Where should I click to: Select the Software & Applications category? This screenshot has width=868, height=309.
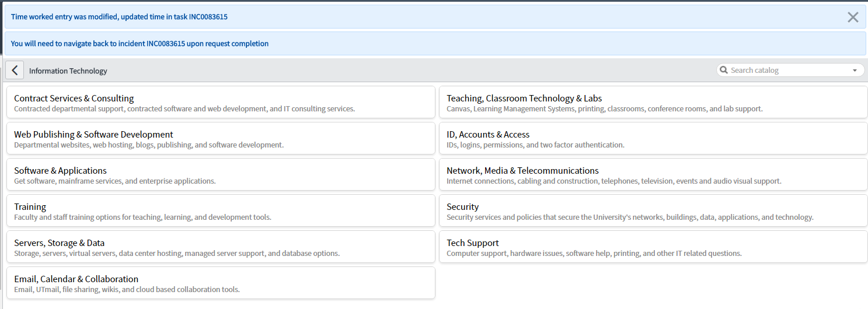click(221, 175)
